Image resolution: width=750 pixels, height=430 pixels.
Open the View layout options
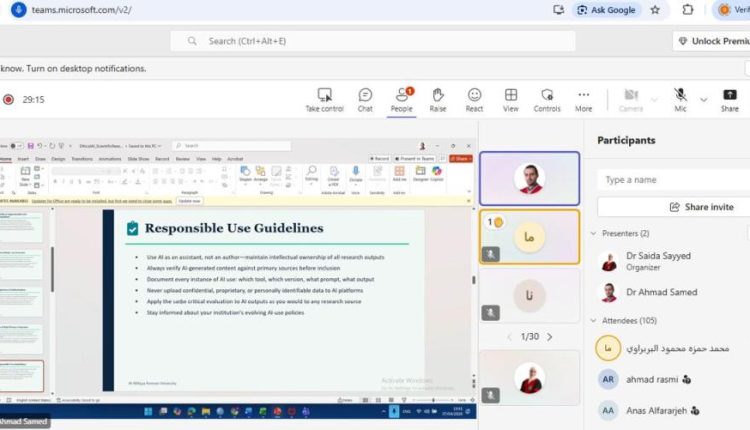click(x=511, y=95)
